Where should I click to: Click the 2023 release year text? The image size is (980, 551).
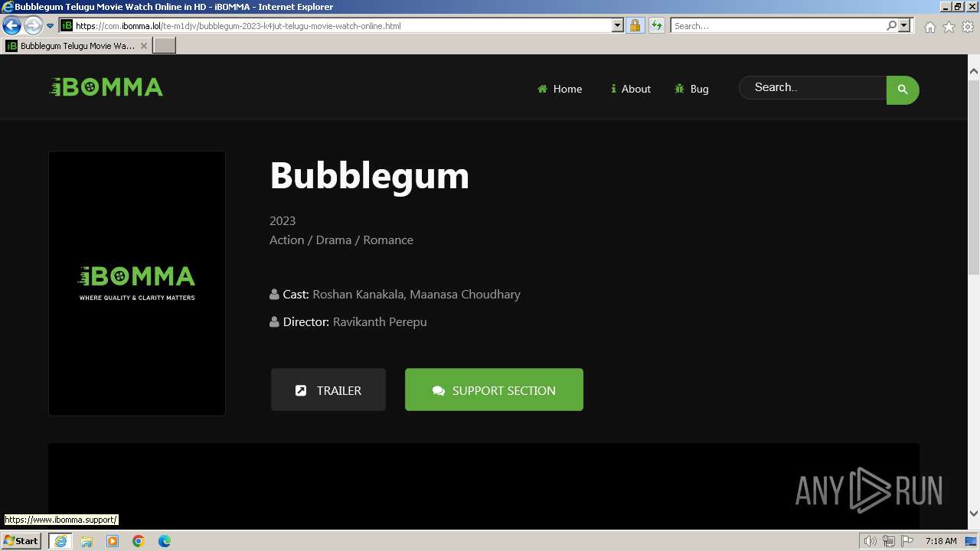click(x=283, y=220)
